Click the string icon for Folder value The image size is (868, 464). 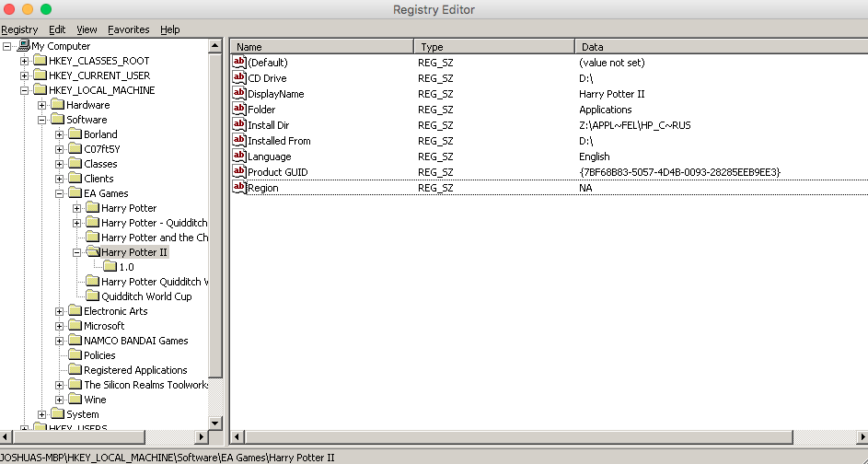pos(239,109)
